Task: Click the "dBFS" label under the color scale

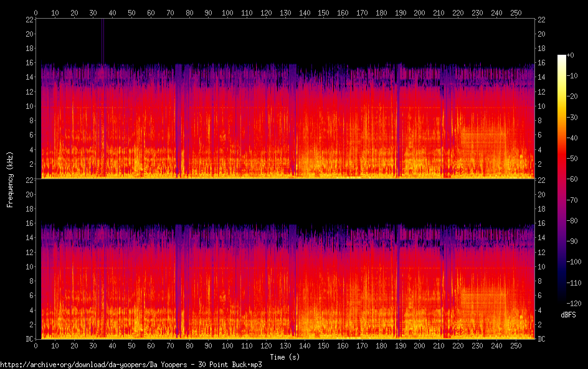Action: [567, 315]
